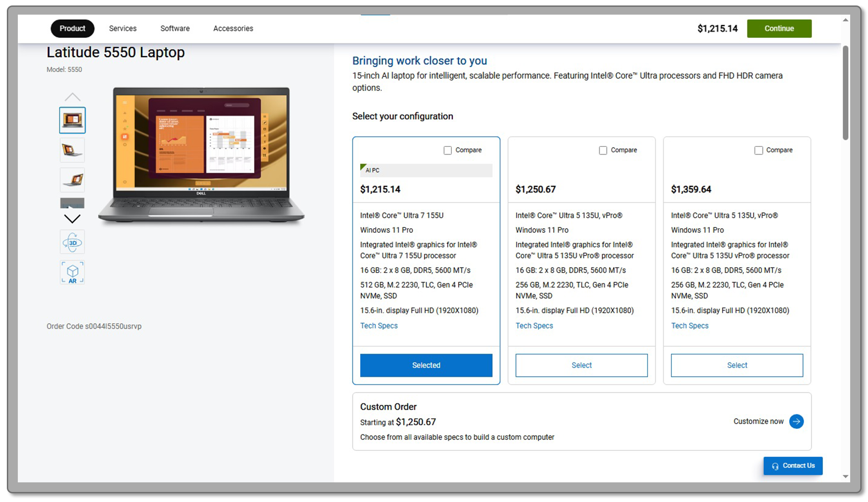
Task: Open the 3D product view icon
Action: (x=72, y=242)
